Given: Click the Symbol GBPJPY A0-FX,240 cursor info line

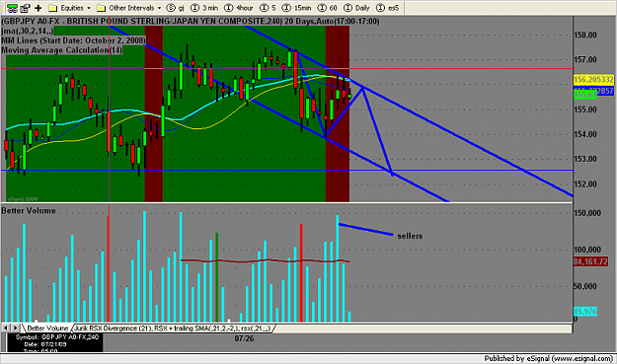Looking at the screenshot, I should click(x=56, y=337).
